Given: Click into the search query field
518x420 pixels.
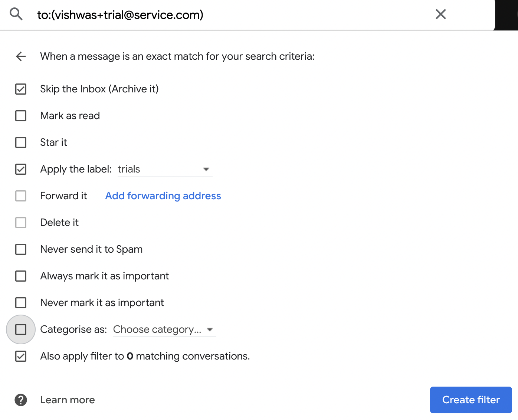Looking at the screenshot, I should click(230, 15).
